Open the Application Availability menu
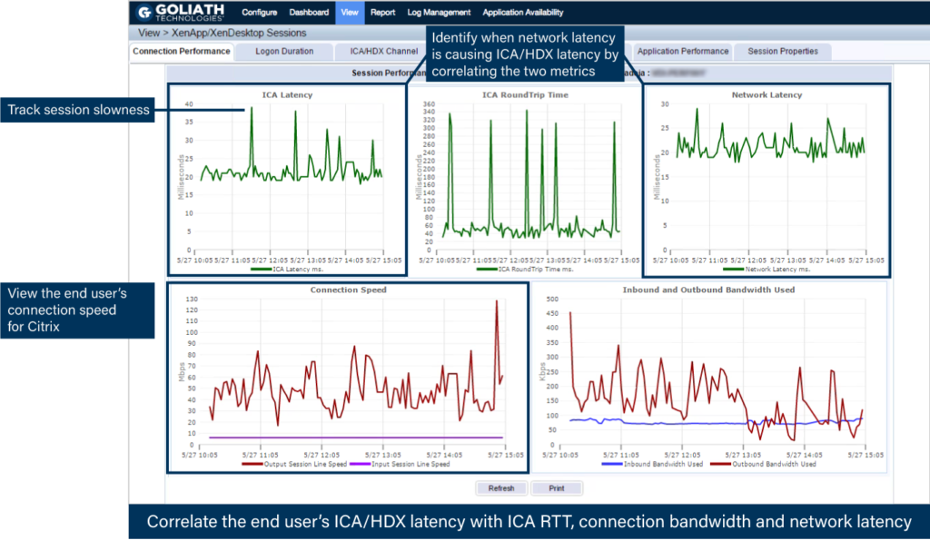This screenshot has width=930, height=560. pyautogui.click(x=523, y=13)
